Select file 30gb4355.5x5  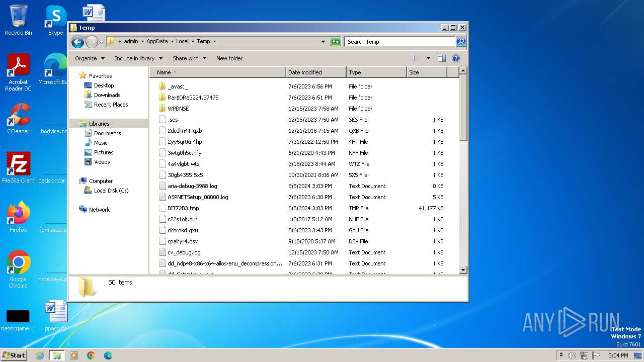pos(185,175)
